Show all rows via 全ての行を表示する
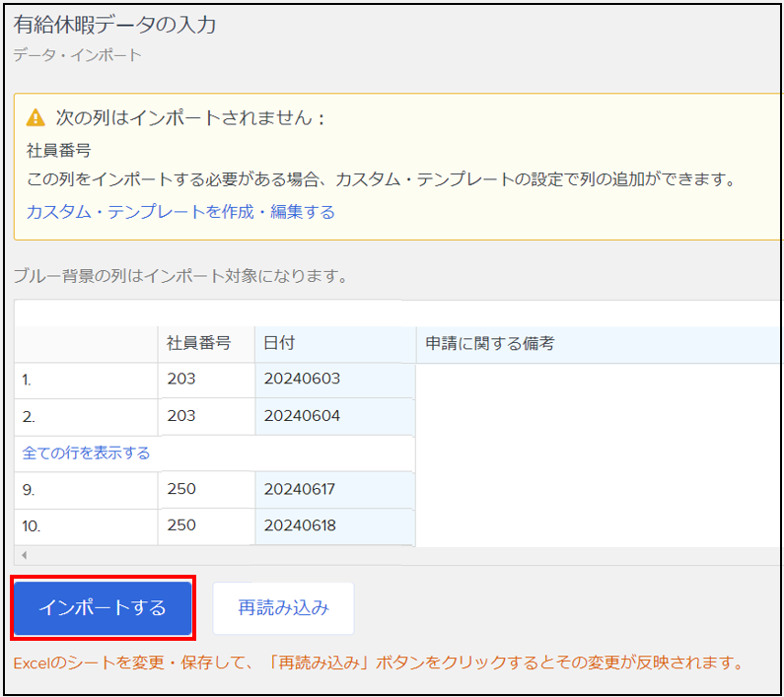This screenshot has height=697, width=784. pos(86,453)
